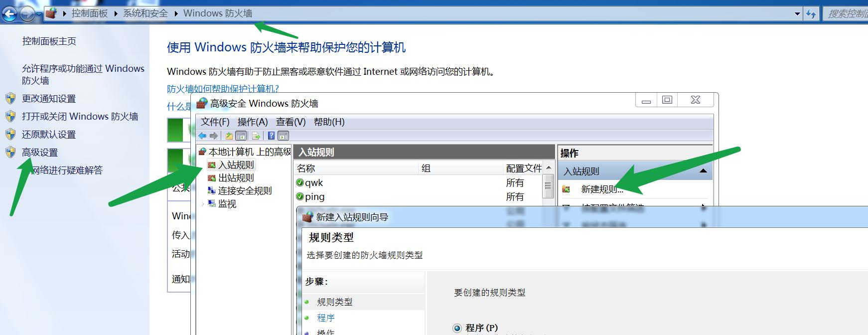This screenshot has width=868, height=335.
Task: Click the 入站规则 tree icon
Action: pyautogui.click(x=212, y=165)
